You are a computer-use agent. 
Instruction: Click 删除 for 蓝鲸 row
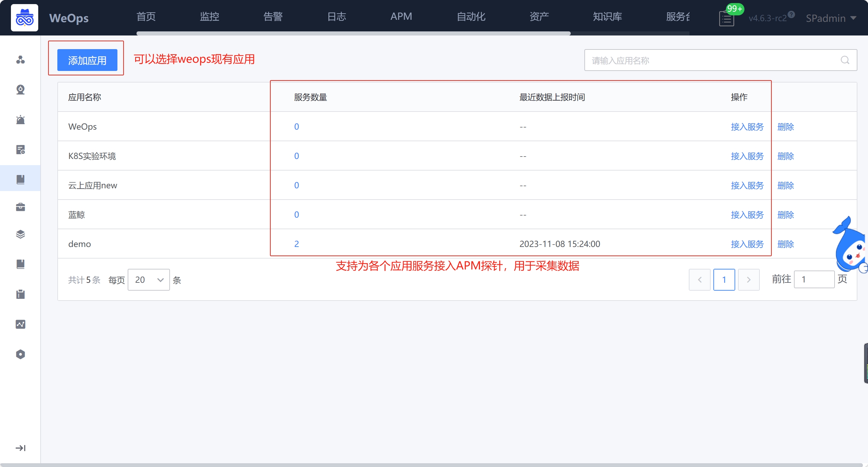click(785, 215)
